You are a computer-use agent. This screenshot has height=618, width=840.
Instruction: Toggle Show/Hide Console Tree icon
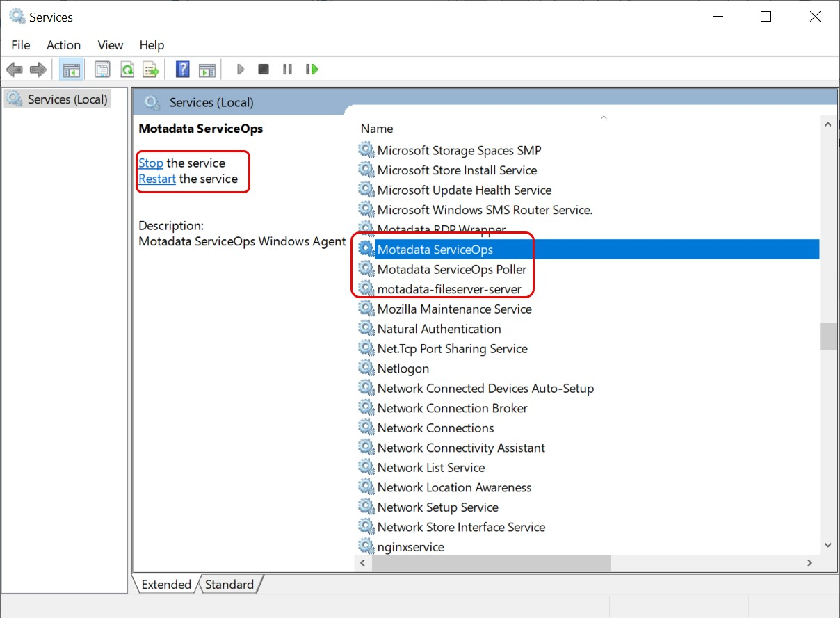[71, 70]
